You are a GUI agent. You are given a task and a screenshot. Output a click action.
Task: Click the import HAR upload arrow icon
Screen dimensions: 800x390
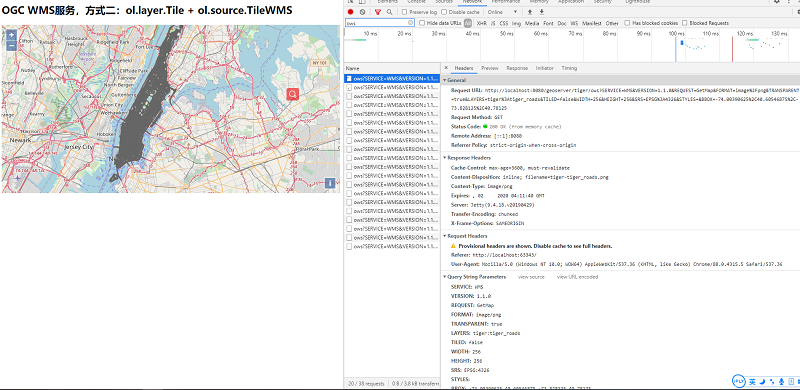[x=530, y=12]
